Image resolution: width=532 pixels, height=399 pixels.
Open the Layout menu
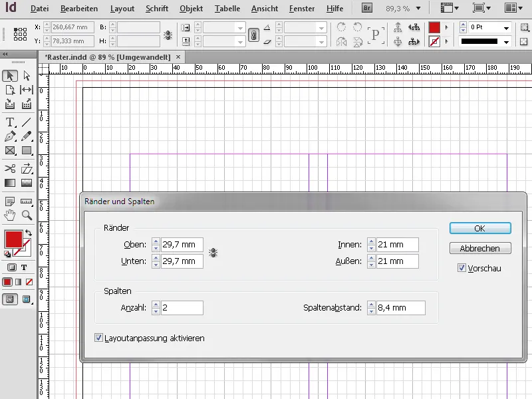point(122,9)
